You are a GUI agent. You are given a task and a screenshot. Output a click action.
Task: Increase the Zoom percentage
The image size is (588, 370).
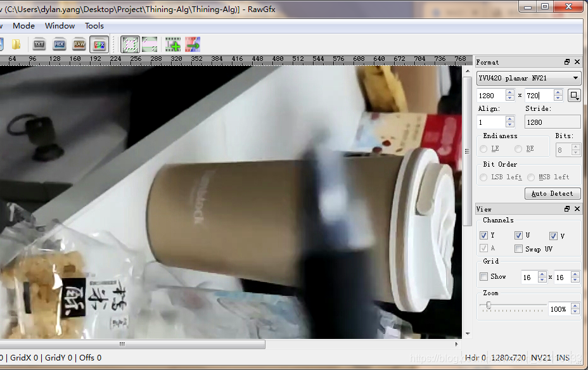pyautogui.click(x=575, y=306)
